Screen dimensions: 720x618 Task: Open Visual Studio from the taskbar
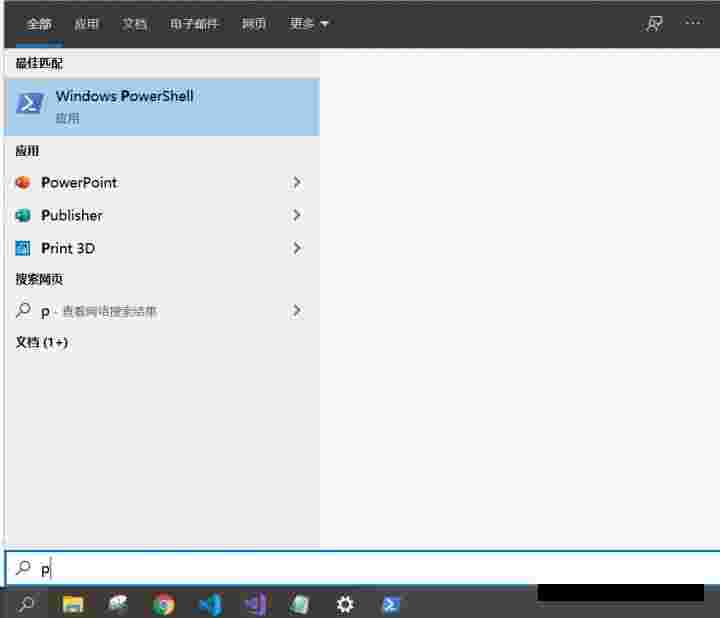coord(255,604)
